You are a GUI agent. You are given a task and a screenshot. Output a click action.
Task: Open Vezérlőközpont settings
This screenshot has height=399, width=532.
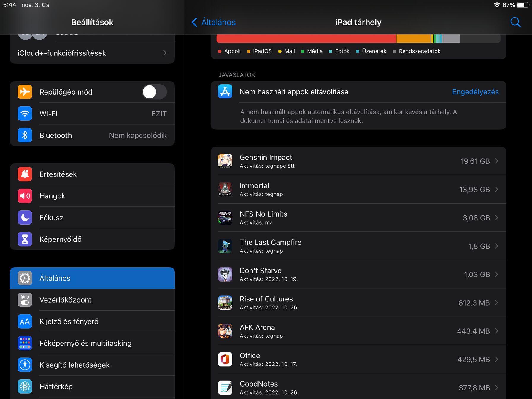tap(92, 300)
